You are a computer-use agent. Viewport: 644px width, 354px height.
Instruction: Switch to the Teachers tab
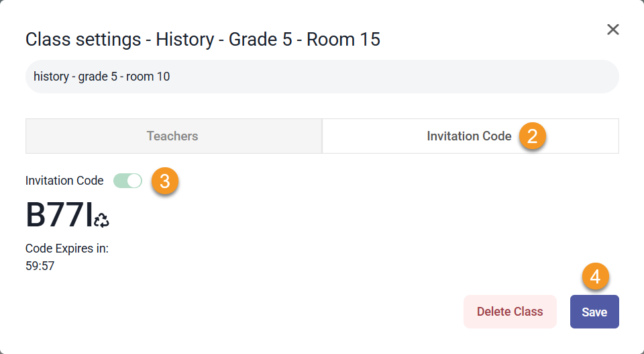point(173,136)
